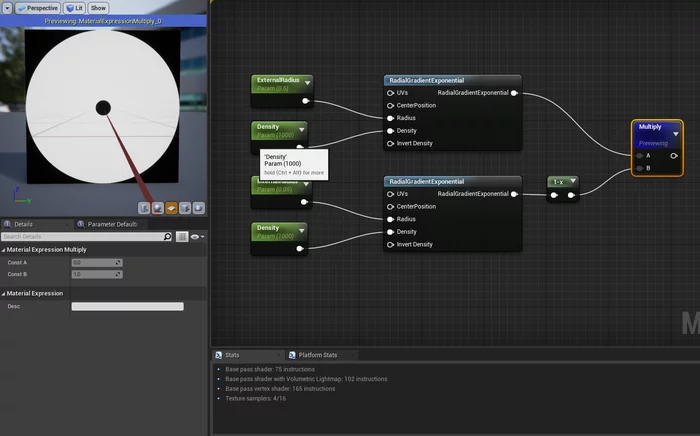The image size is (700, 436).
Task: Select the lower RadialGradientExponential node header
Action: coord(452,182)
